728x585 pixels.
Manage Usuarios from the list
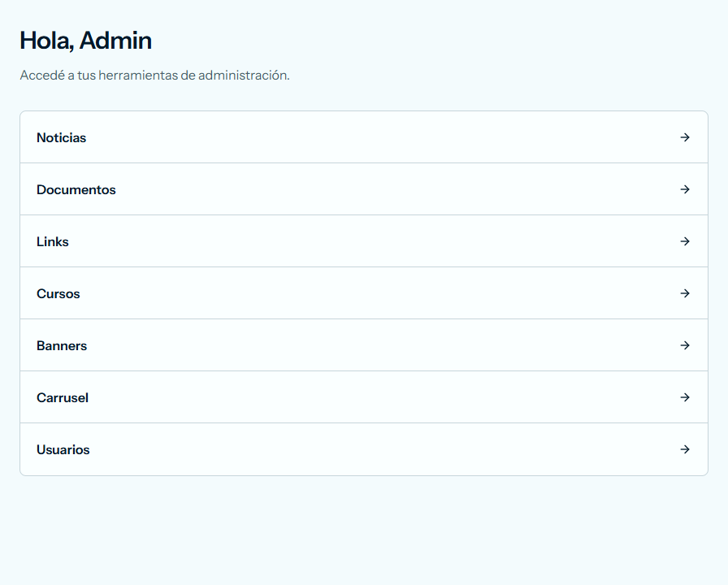pos(364,449)
